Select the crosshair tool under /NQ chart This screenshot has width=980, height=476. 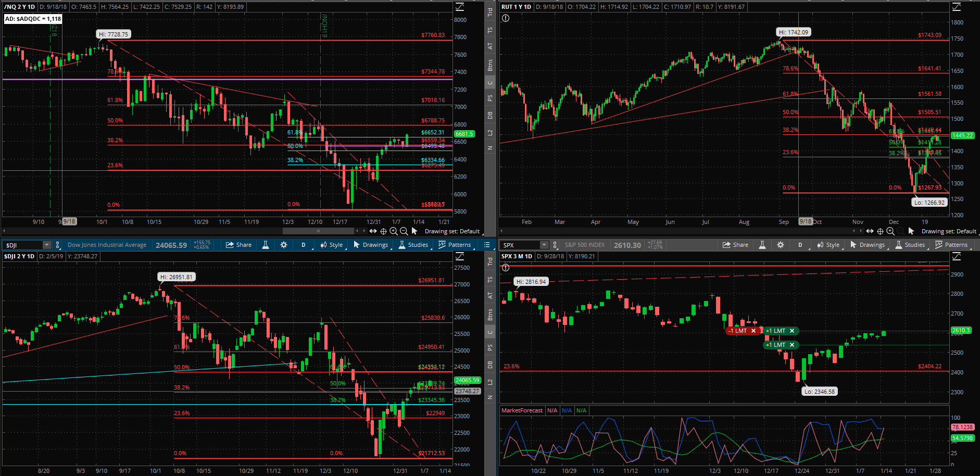click(383, 231)
